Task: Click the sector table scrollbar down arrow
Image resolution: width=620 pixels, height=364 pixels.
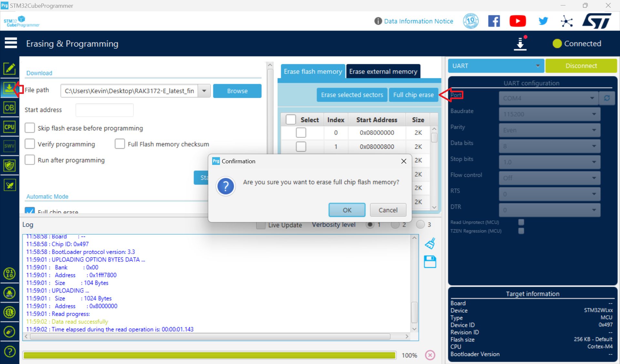Action: pos(434,207)
